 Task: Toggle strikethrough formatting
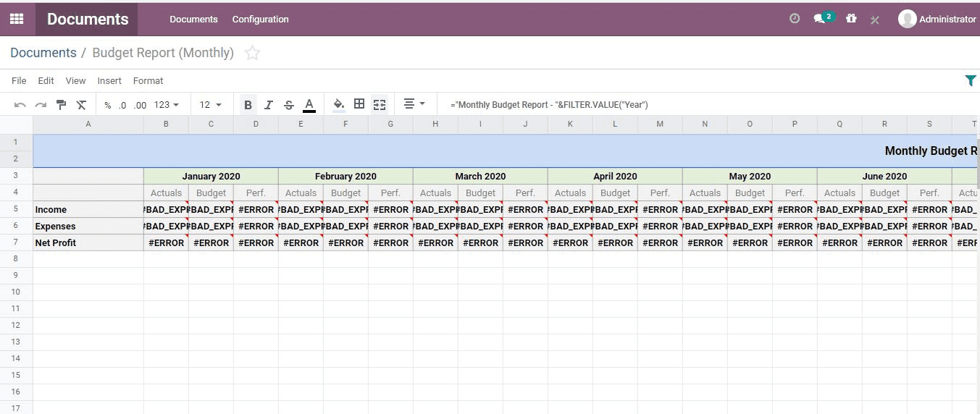(x=289, y=105)
